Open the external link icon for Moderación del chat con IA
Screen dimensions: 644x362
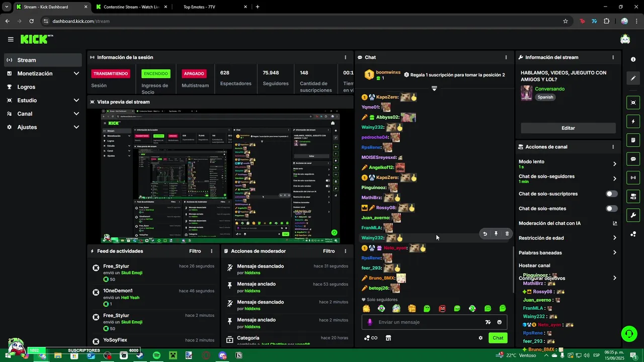tap(615, 223)
